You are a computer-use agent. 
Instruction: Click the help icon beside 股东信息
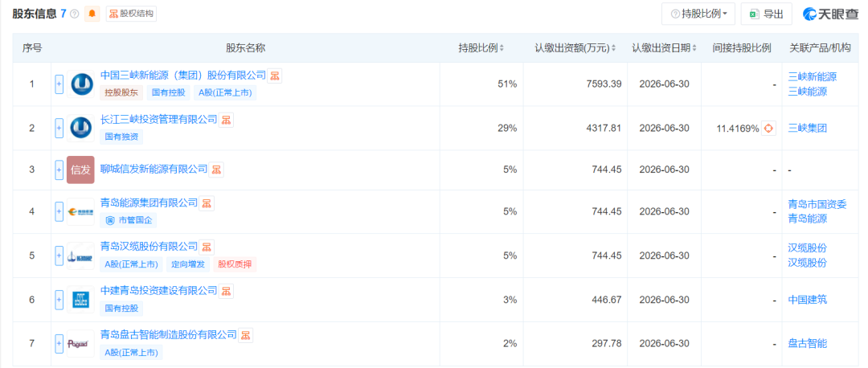[75, 14]
